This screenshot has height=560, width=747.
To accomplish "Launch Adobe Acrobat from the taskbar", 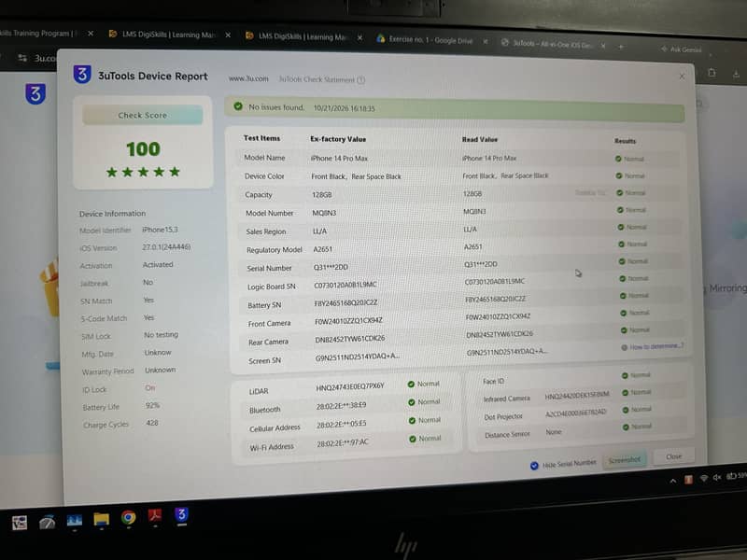I will pyautogui.click(x=155, y=516).
